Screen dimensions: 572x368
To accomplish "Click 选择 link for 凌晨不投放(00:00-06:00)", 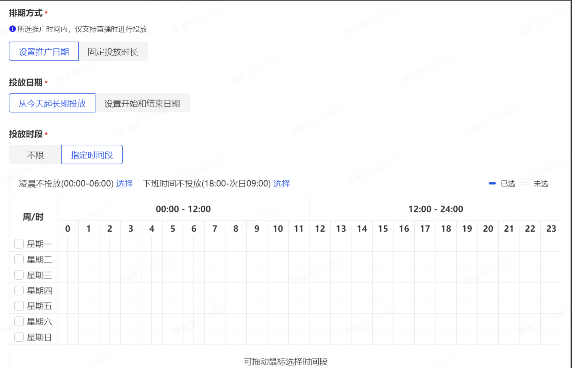I will pos(124,183).
